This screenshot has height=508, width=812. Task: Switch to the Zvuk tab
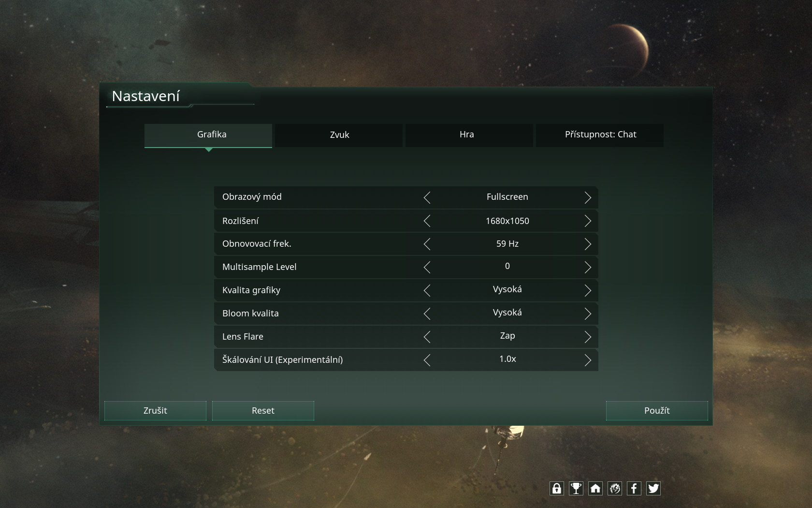point(339,135)
